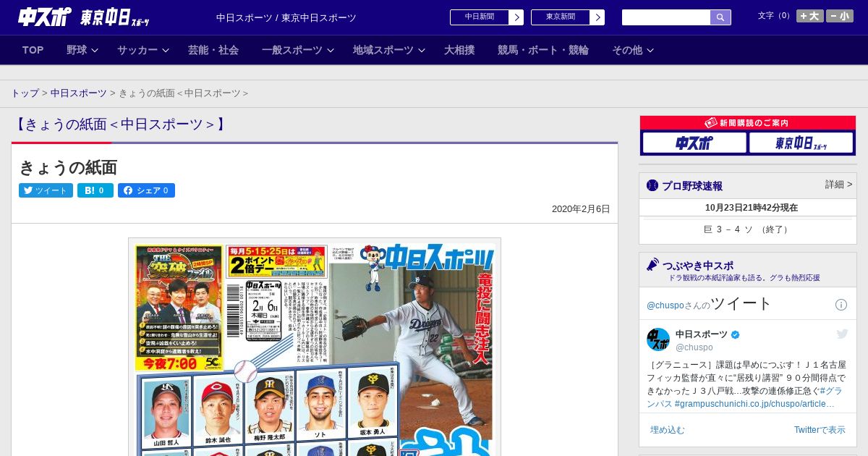
Task: Open Twitter widget info icon
Action: pyautogui.click(x=841, y=305)
